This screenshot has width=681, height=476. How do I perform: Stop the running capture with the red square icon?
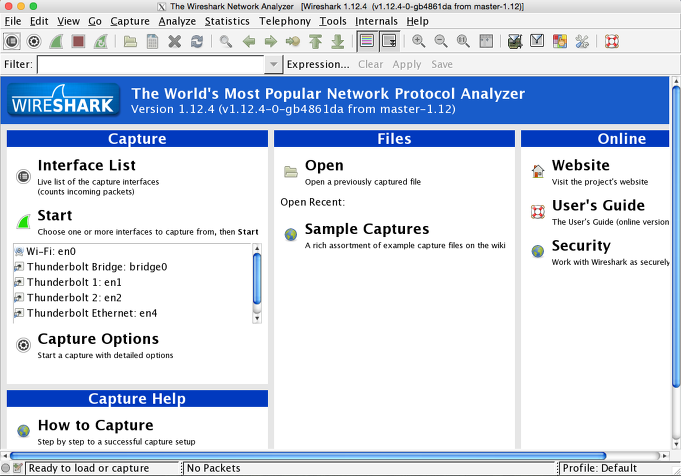[79, 42]
